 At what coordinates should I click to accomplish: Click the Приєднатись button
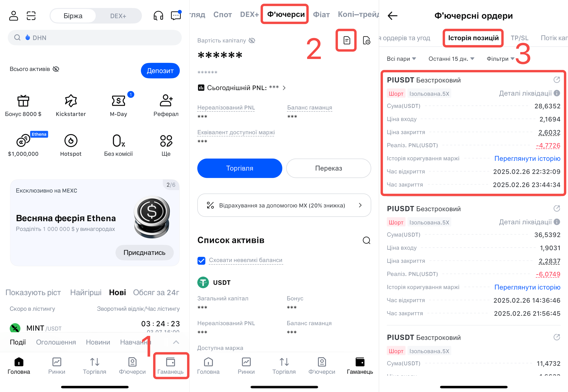[x=144, y=252]
